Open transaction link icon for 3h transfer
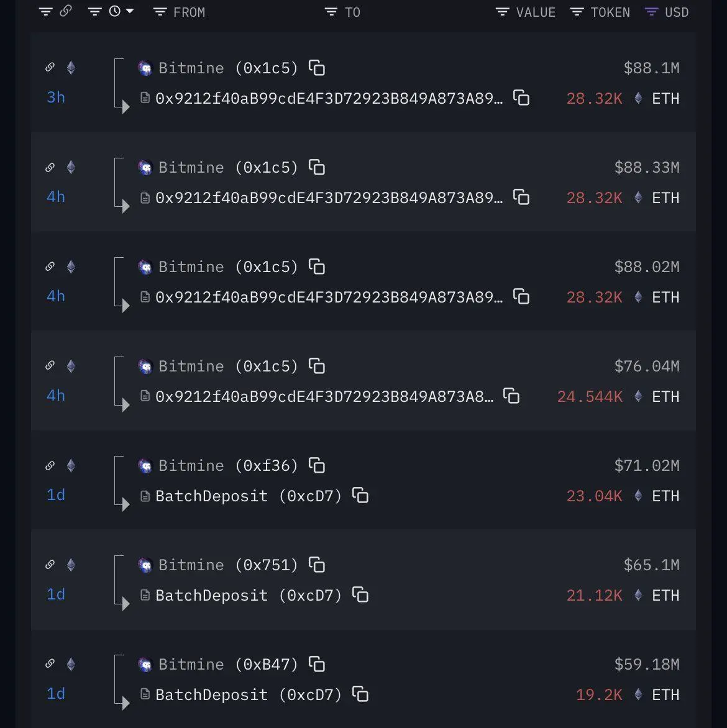The height and width of the screenshot is (728, 727). pyautogui.click(x=50, y=68)
